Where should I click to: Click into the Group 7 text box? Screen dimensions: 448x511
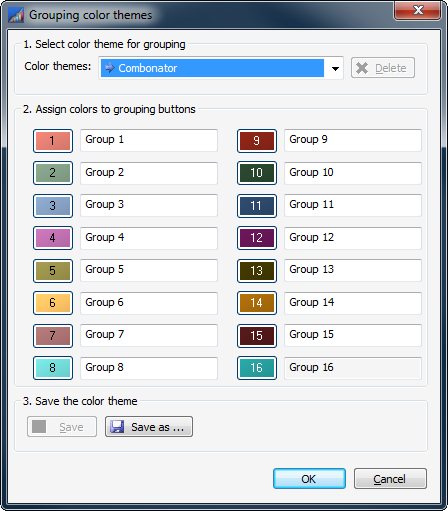(x=149, y=335)
